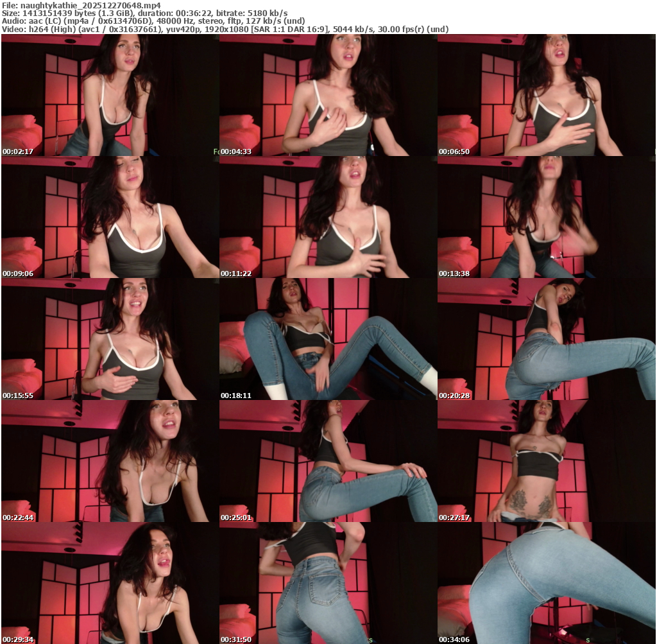The width and height of the screenshot is (657, 644).
Task: Pick the frame timestamped 00:09:06
Action: coord(110,217)
